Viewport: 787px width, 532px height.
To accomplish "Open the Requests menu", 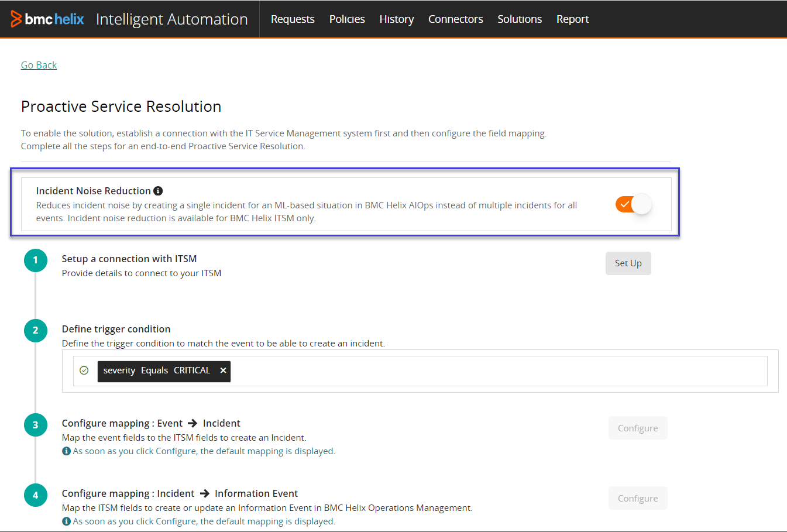I will pyautogui.click(x=293, y=19).
